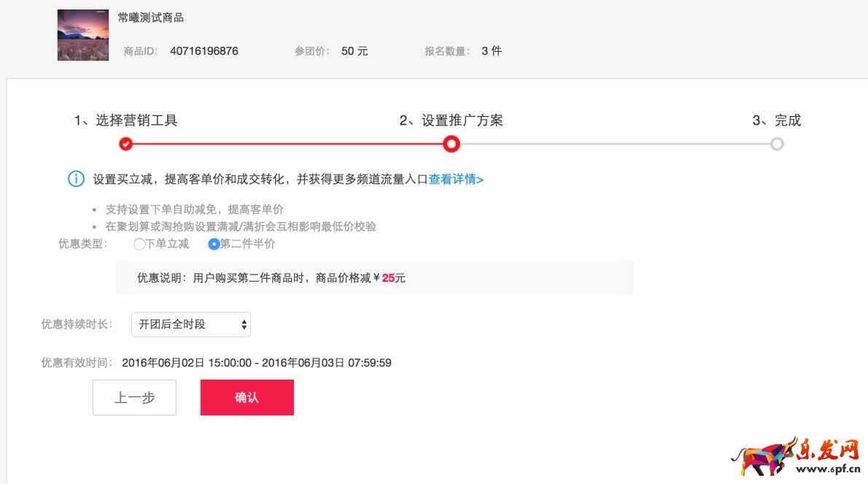Image resolution: width=868 pixels, height=484 pixels.
Task: Click the 常曦测试商品 product title
Action: (151, 18)
